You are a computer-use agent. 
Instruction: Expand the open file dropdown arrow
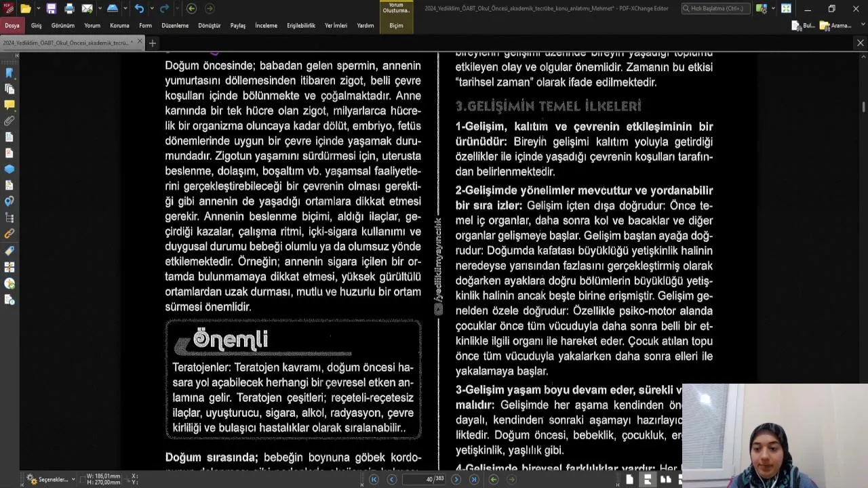coord(38,9)
